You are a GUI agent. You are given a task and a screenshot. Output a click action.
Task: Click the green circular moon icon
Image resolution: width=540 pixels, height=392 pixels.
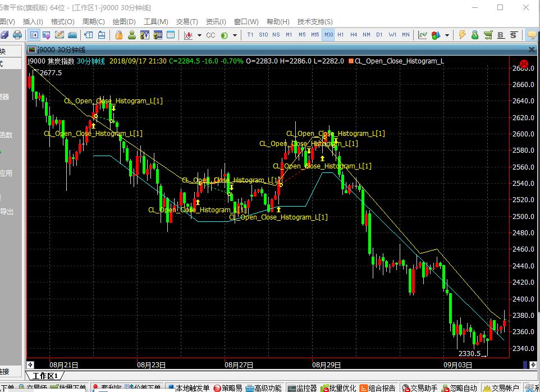[224, 35]
